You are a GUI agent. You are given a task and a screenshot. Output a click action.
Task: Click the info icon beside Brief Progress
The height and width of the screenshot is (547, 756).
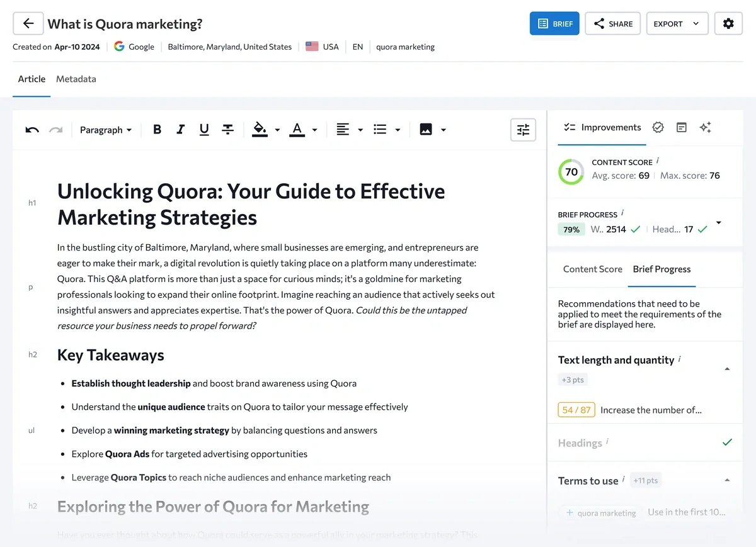click(x=622, y=213)
